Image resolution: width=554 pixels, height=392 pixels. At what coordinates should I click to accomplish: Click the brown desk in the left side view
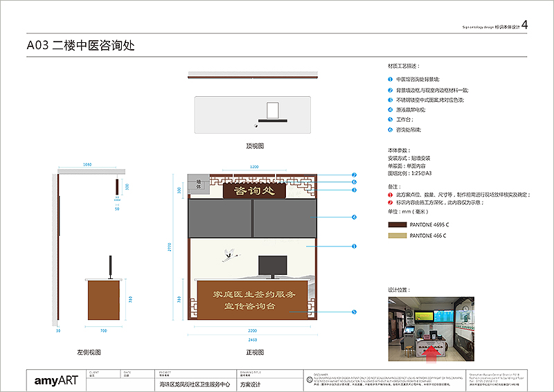[x=104, y=301]
